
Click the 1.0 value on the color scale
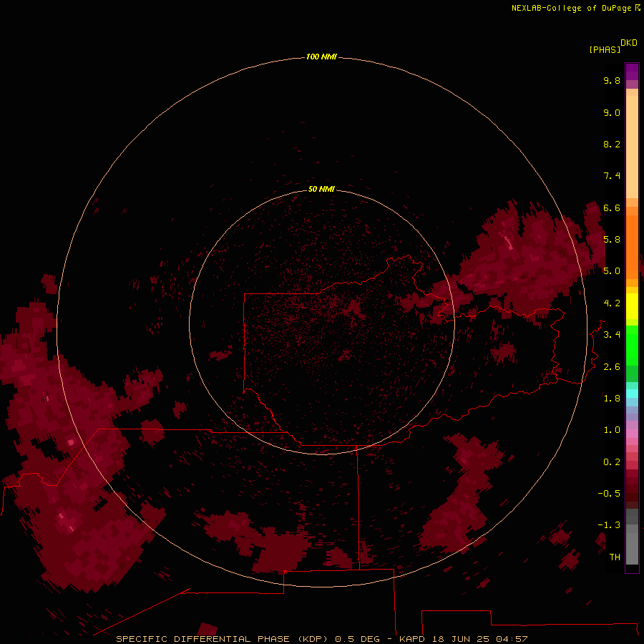(612, 430)
